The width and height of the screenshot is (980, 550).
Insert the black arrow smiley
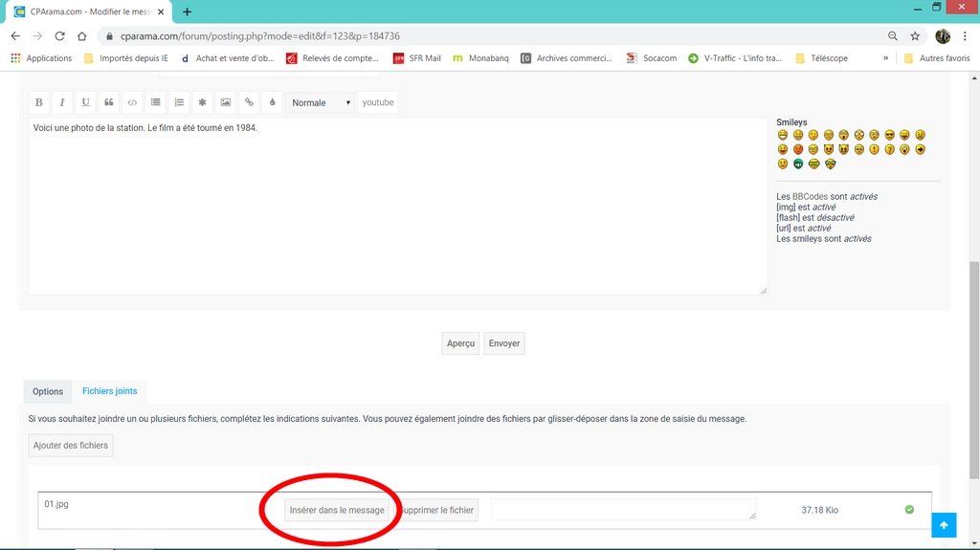point(920,149)
